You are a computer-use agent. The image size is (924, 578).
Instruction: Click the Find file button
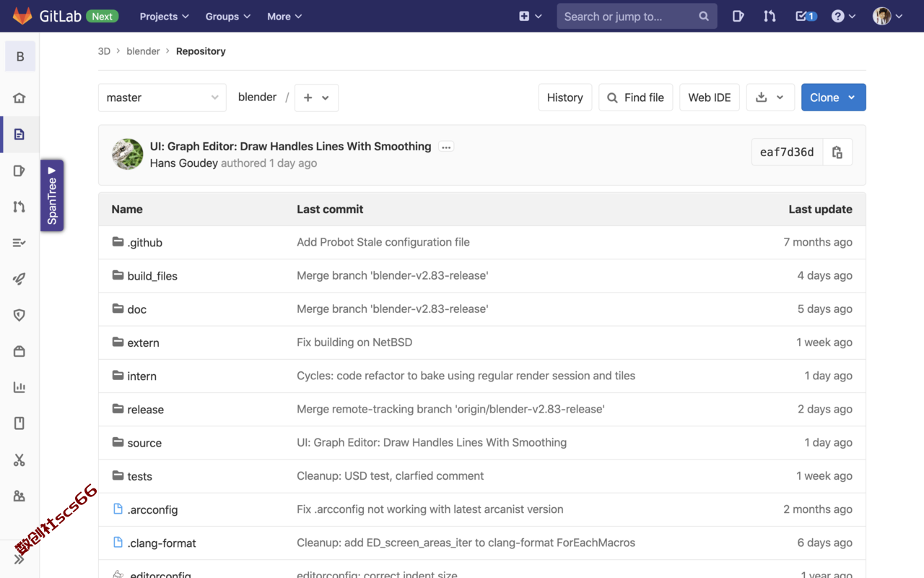636,98
